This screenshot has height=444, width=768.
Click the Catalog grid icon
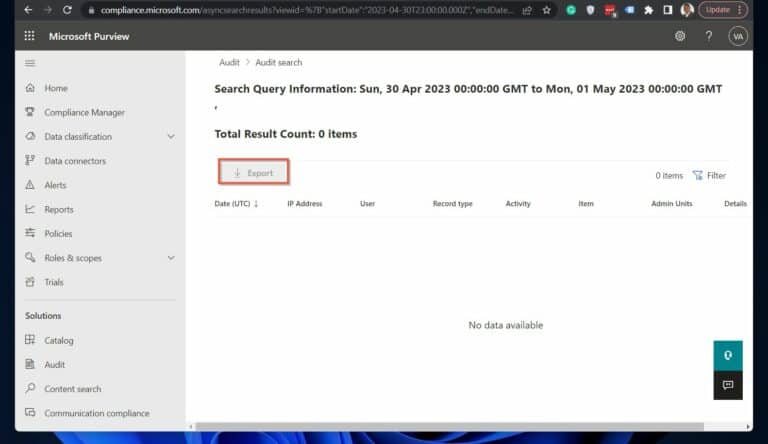[x=30, y=340]
